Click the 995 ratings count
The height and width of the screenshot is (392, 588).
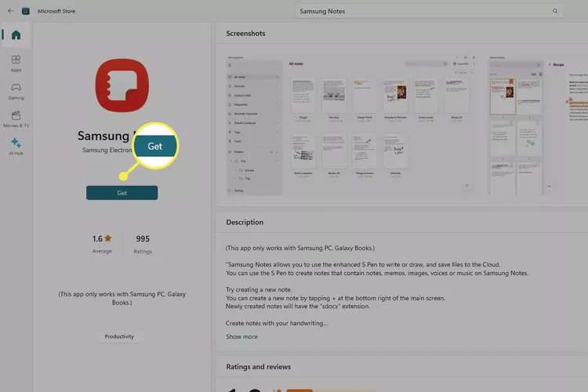(x=143, y=238)
